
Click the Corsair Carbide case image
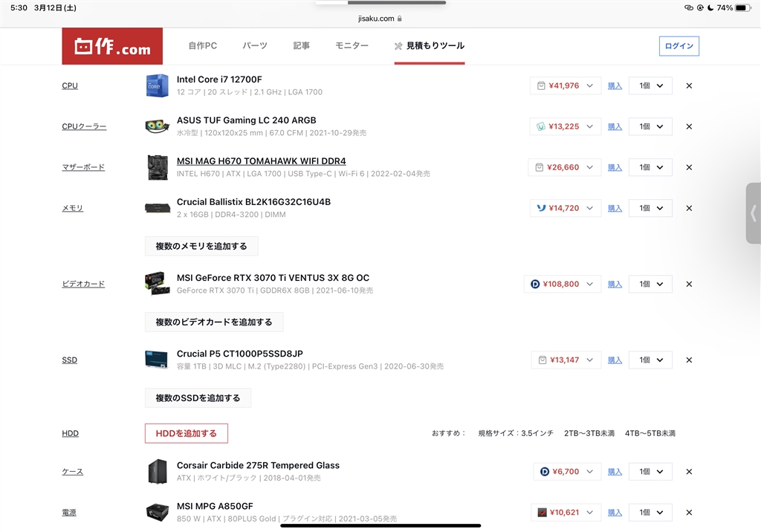point(158,471)
